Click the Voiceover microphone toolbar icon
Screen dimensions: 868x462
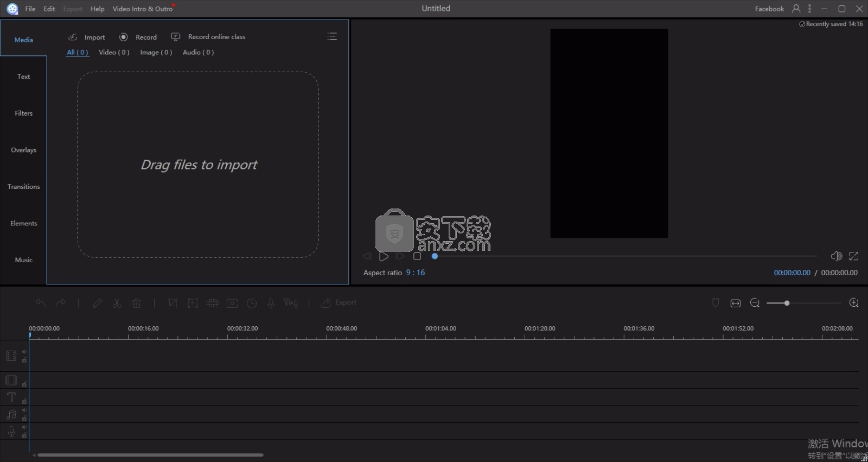pyautogui.click(x=271, y=303)
